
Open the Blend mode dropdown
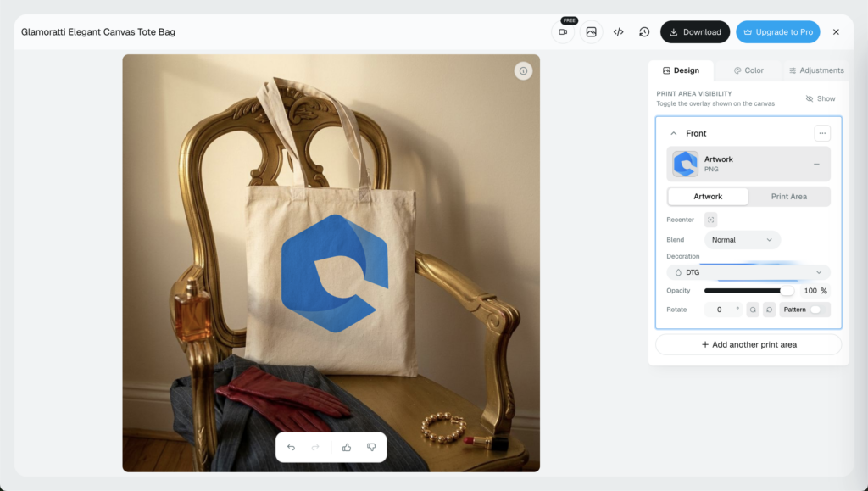pos(743,240)
